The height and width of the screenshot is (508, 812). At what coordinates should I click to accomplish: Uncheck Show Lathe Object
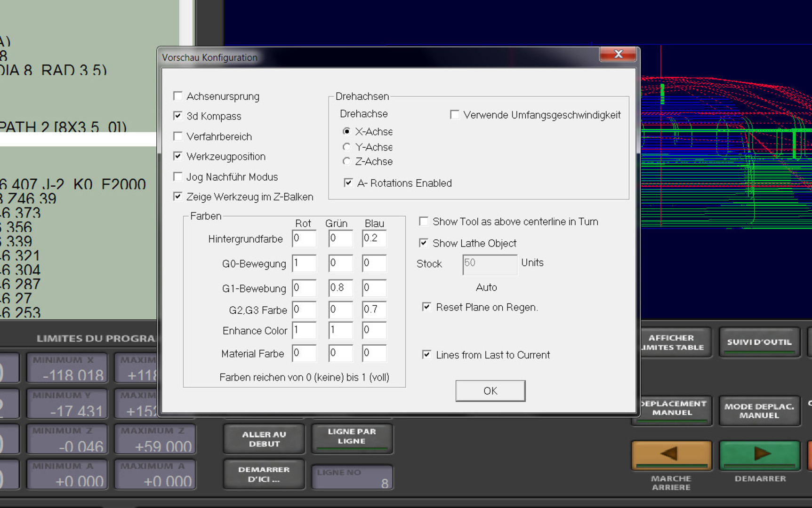pyautogui.click(x=424, y=243)
